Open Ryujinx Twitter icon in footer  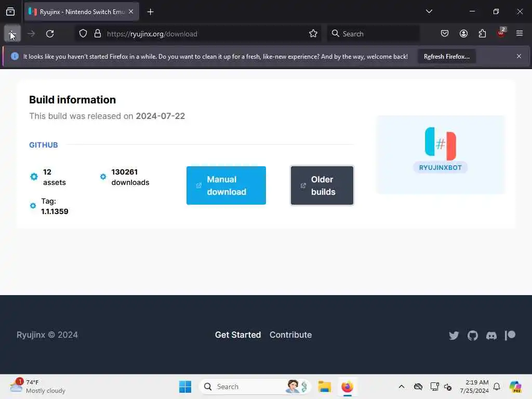[x=454, y=336]
